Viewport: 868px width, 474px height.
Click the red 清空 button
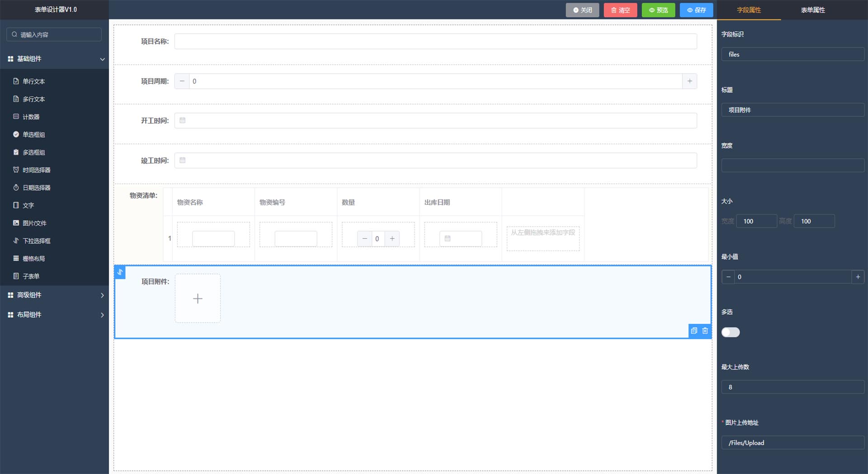pos(620,10)
